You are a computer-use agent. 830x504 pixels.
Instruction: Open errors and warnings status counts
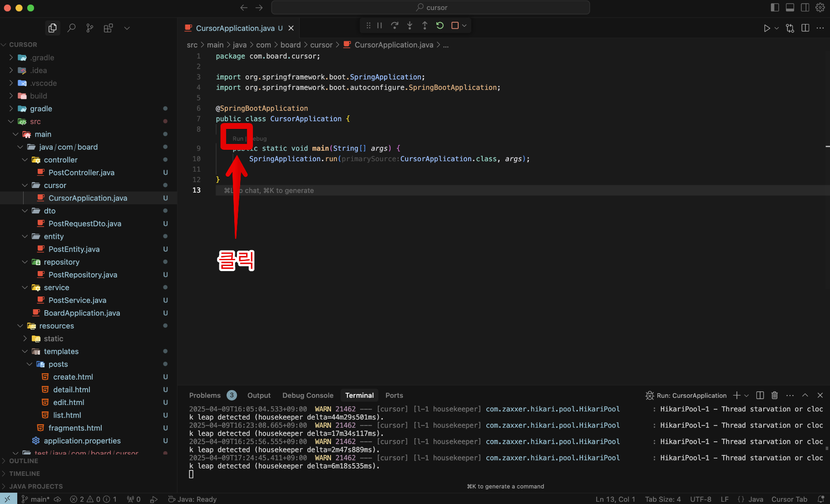(94, 499)
